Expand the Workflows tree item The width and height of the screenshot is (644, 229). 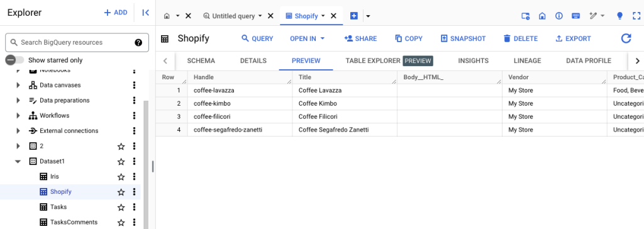[18, 116]
